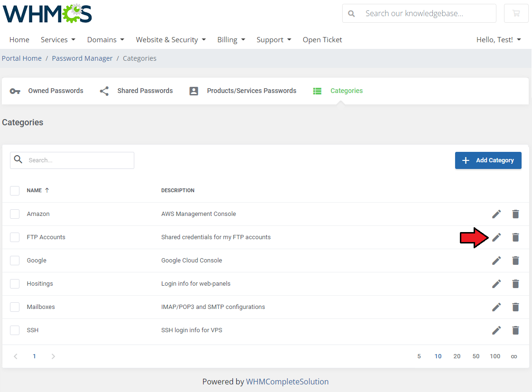532x392 pixels.
Task: Click the knowledgebase search input
Action: coord(419,13)
